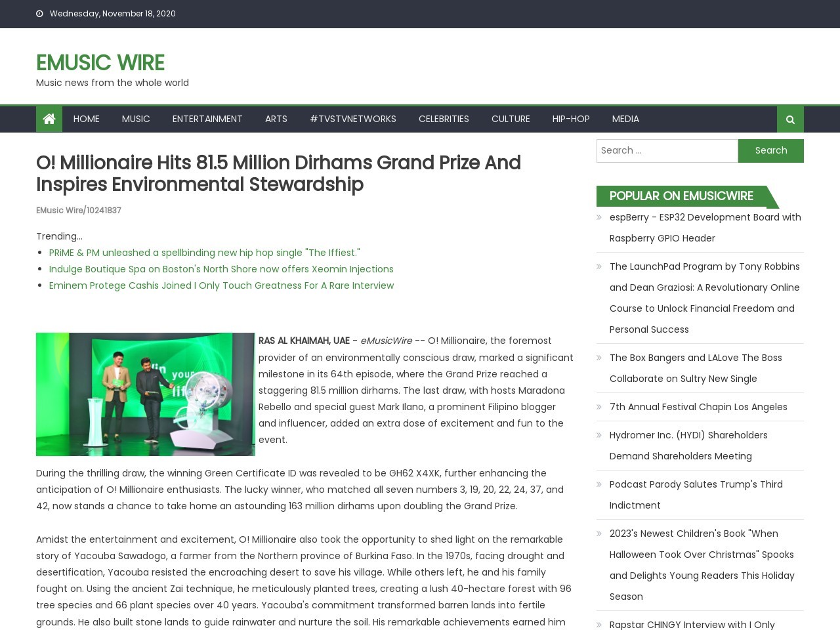Navigate to the Culture section

[510, 119]
